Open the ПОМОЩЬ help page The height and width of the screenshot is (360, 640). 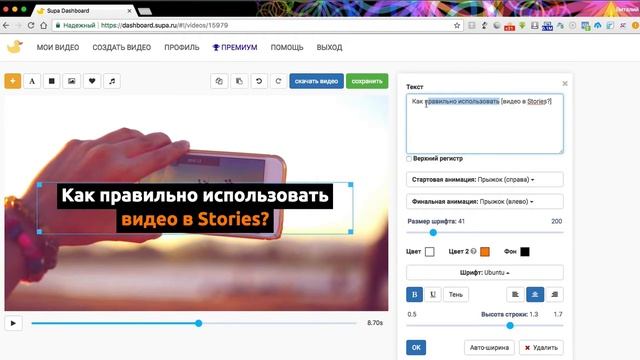[x=287, y=47]
